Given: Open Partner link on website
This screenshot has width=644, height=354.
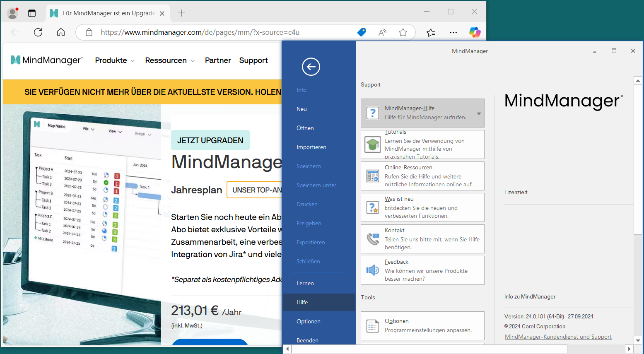Looking at the screenshot, I should click(x=218, y=60).
